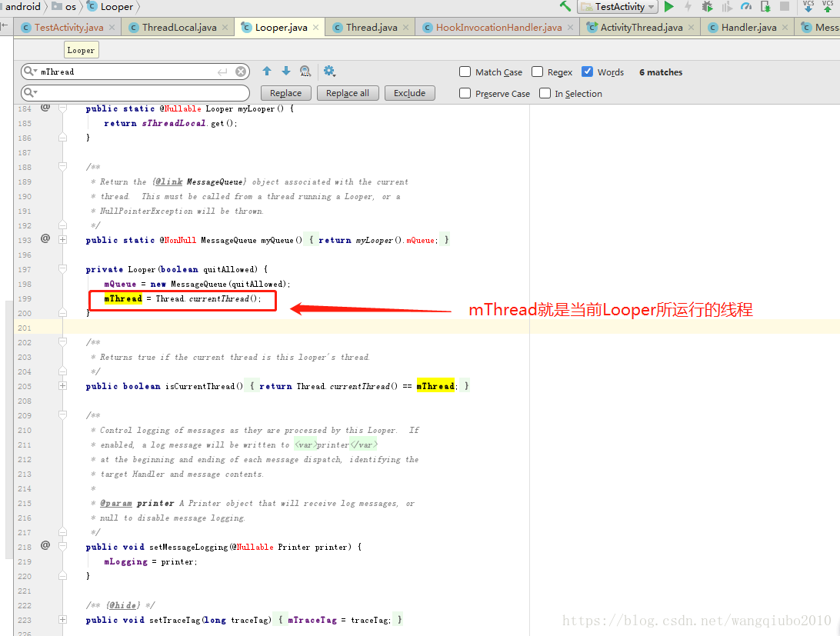Click the override gutter icon on line 184
The width and height of the screenshot is (840, 636).
click(x=45, y=108)
